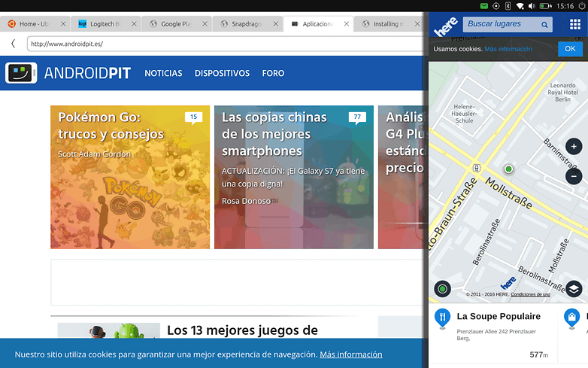Open Los 13 mejores juegos article headline
Viewport: 588px width, 368px height.
coord(242,330)
